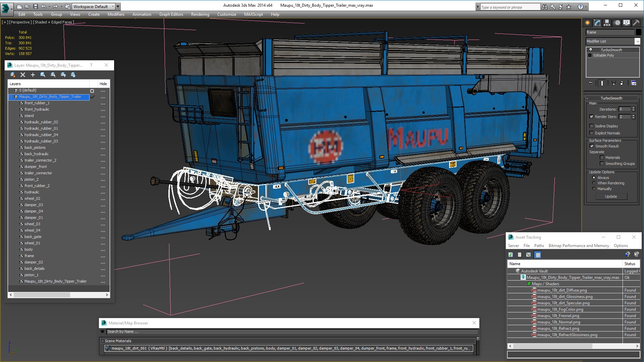
Task: Open Paths menu in Asset Tracking
Action: coord(539,246)
